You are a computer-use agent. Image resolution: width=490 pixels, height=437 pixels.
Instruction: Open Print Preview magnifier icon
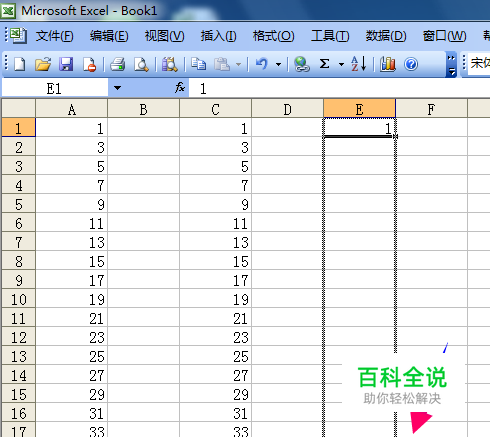[141, 64]
